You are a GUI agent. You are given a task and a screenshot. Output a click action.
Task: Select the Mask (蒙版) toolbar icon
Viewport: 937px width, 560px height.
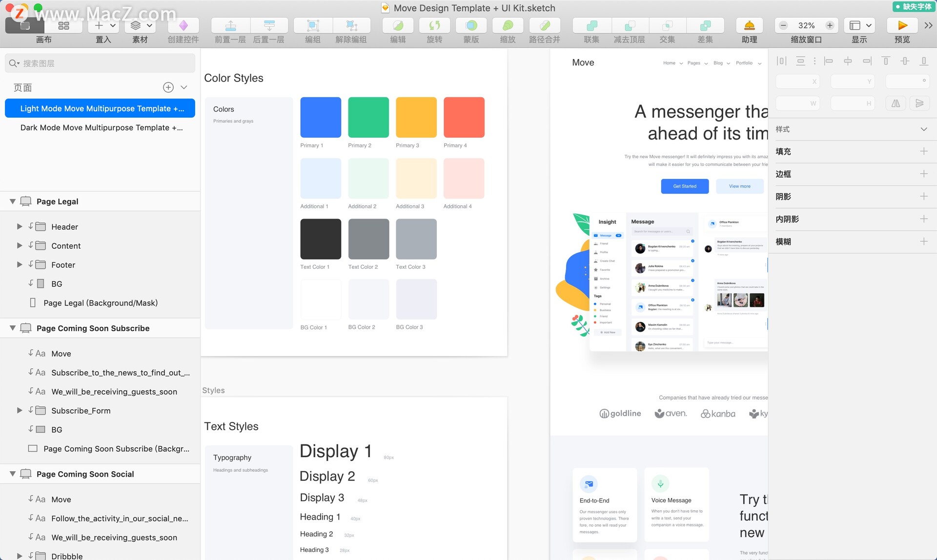tap(471, 25)
